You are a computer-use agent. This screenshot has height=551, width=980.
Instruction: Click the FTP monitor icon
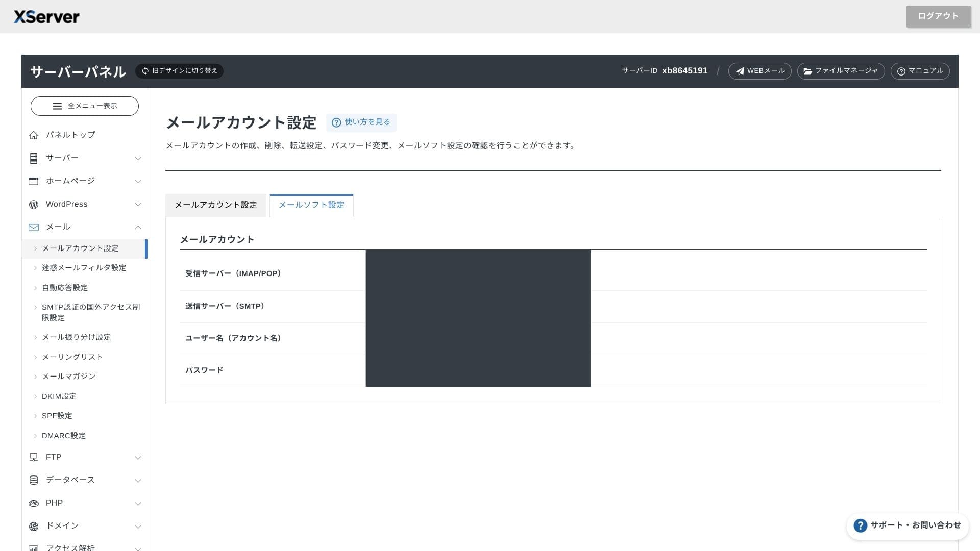(x=34, y=458)
